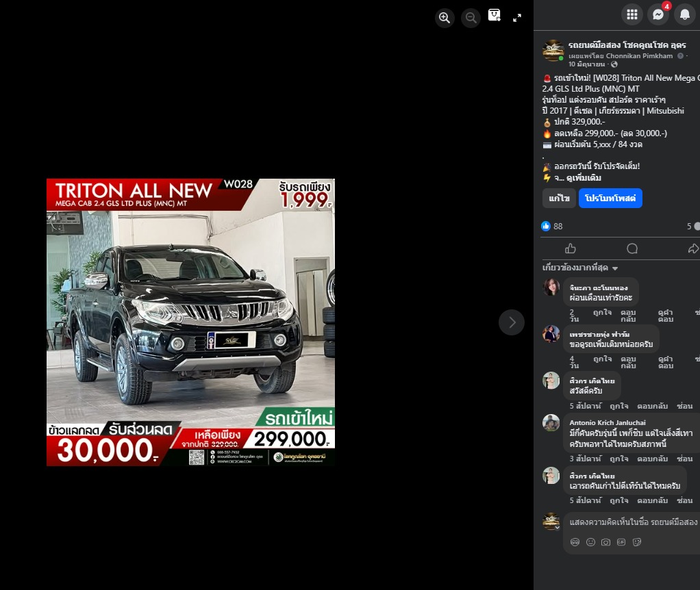This screenshot has width=700, height=590.
Task: Like the comment ขอดูรถเพิ่มเติมหน่อยครับ
Action: pos(602,359)
